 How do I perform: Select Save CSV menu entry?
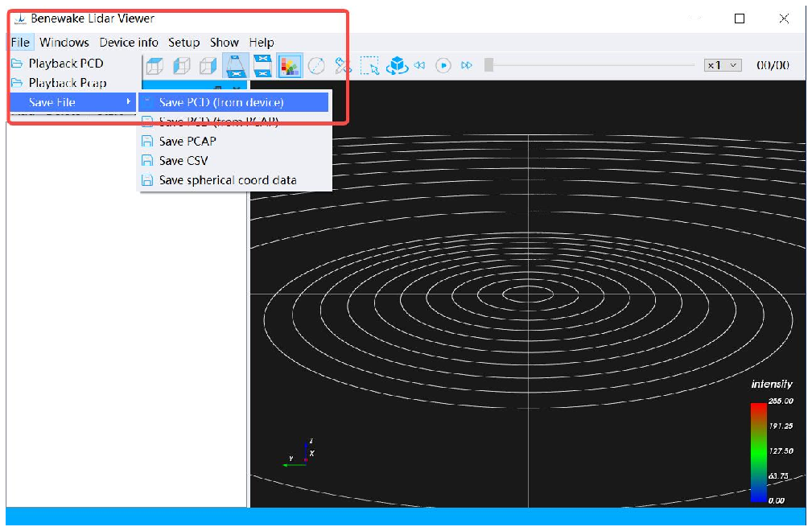point(234,161)
